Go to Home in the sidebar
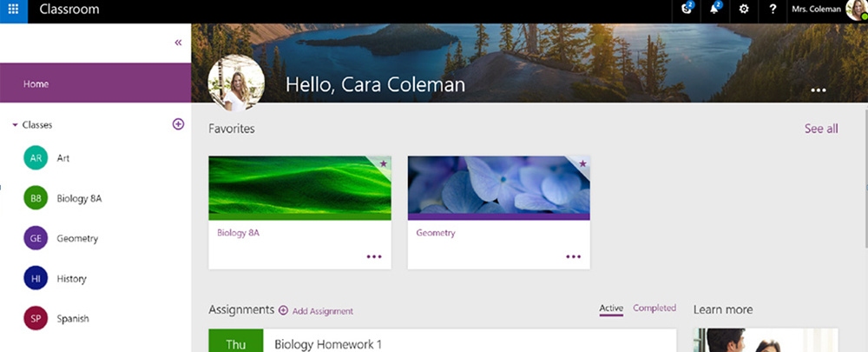Screen dimensions: 868x352 [36, 84]
